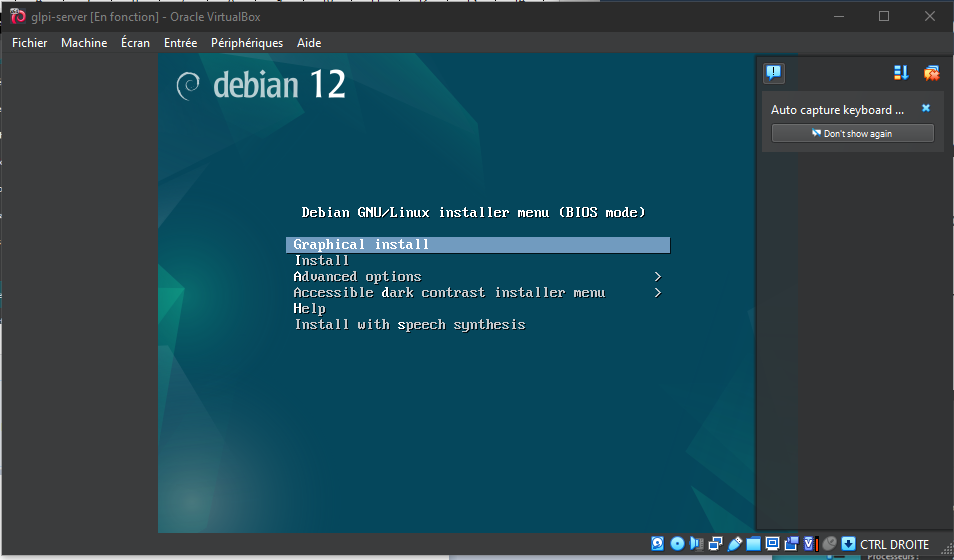
Task: Open the Écran menu
Action: tap(135, 43)
